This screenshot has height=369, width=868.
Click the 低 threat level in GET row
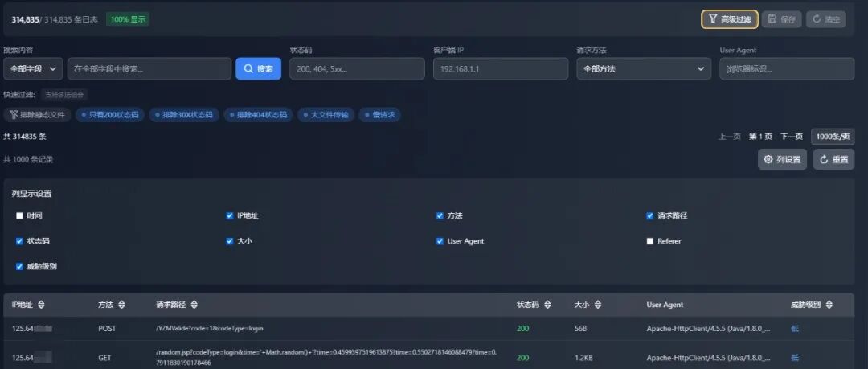[x=795, y=358]
